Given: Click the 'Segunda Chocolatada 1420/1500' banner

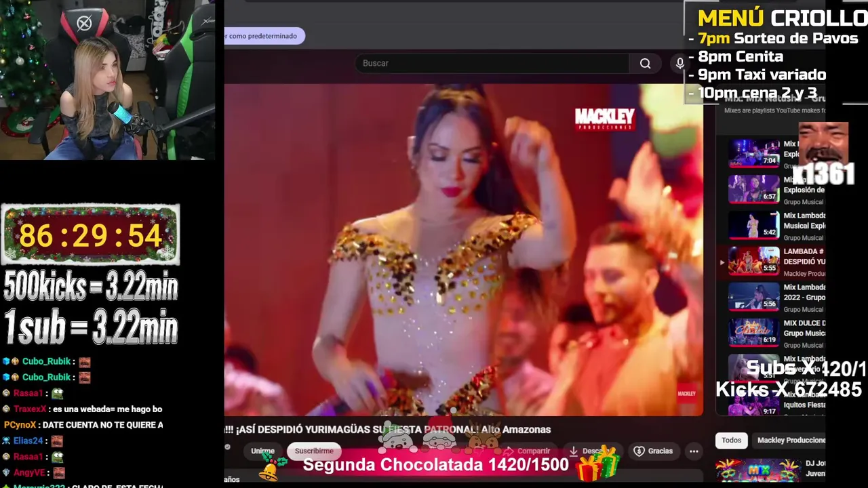Looking at the screenshot, I should [x=435, y=465].
